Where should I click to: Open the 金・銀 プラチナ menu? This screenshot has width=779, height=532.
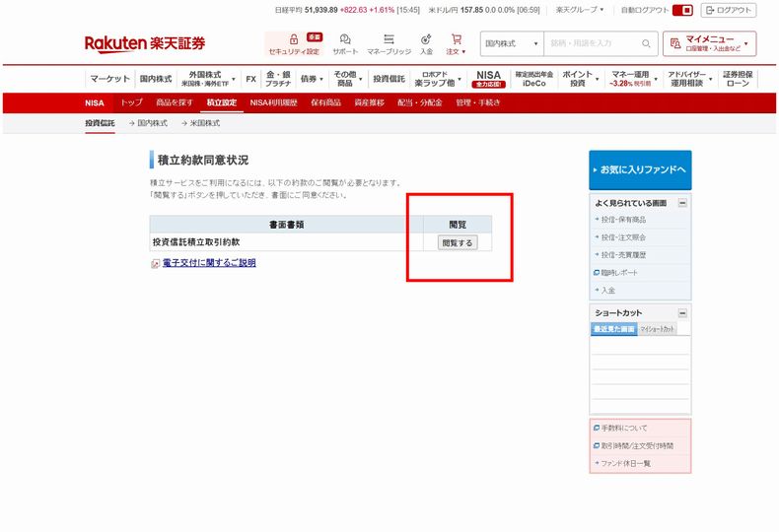coord(278,79)
